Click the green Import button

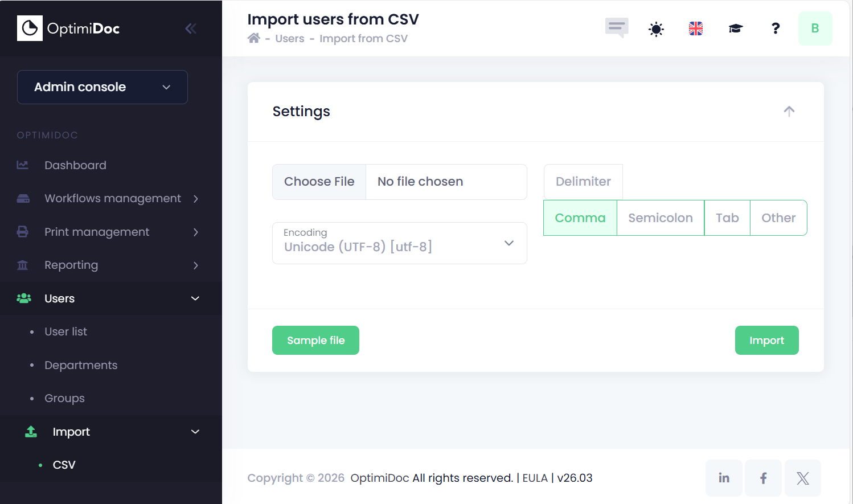[766, 340]
